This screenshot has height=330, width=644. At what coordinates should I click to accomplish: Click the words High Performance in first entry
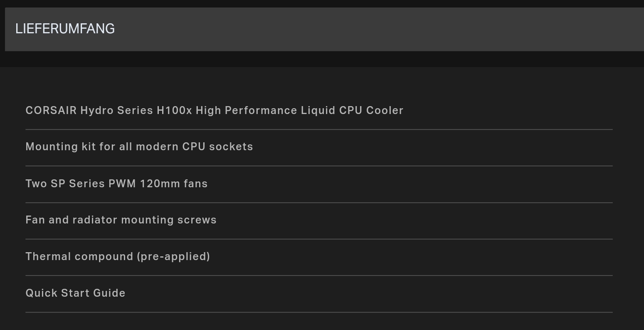247,110
